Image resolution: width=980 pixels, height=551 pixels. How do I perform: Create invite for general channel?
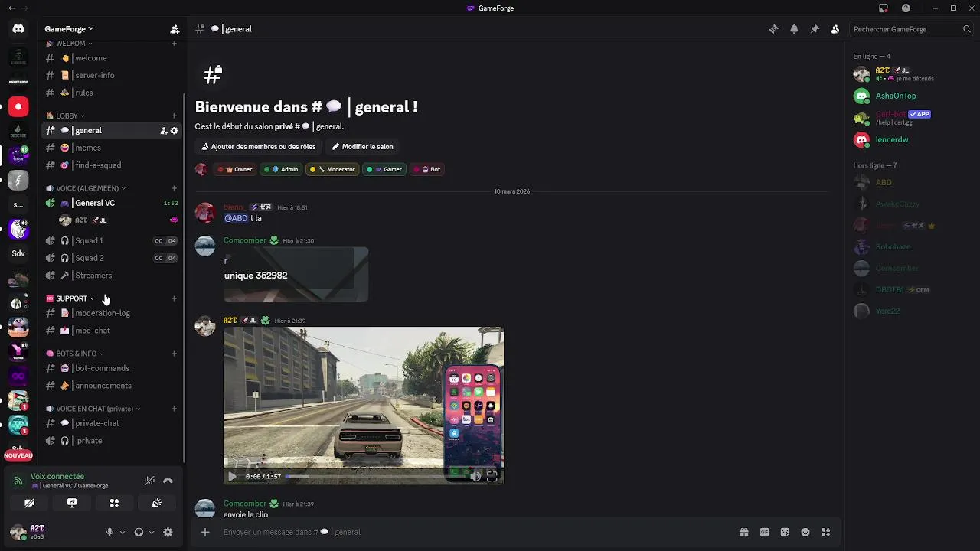coord(163,131)
